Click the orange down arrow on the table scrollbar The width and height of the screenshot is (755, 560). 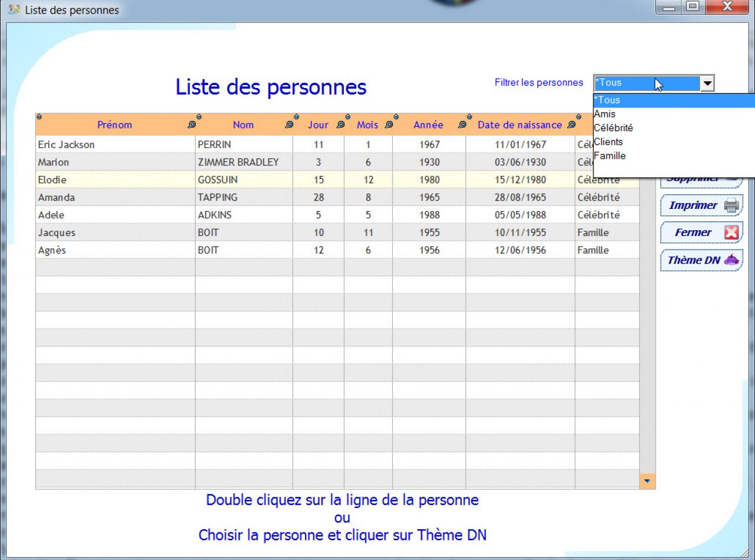coord(647,482)
